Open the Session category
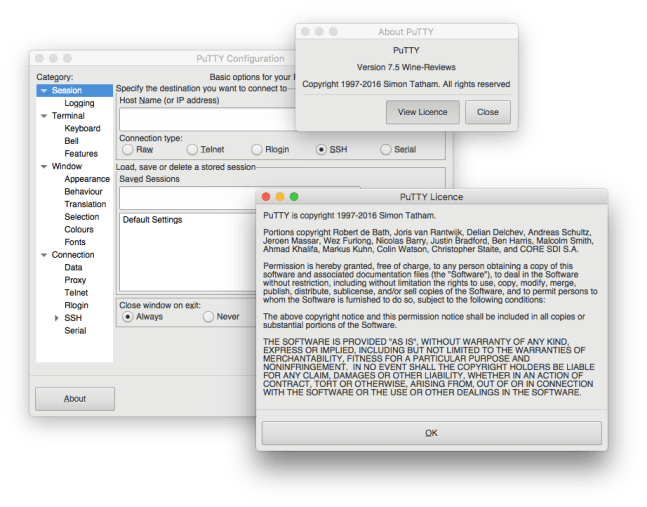647x507 pixels. pyautogui.click(x=67, y=90)
